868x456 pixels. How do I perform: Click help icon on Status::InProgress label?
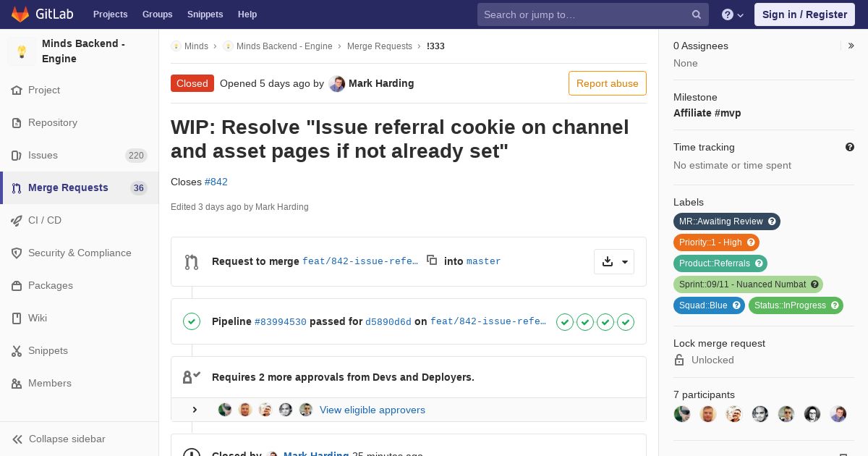tap(835, 305)
